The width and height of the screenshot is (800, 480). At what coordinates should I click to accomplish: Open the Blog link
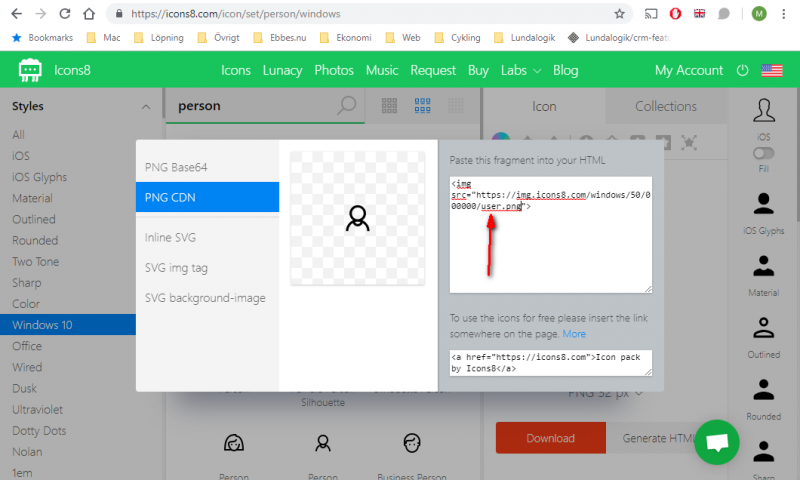pyautogui.click(x=565, y=70)
